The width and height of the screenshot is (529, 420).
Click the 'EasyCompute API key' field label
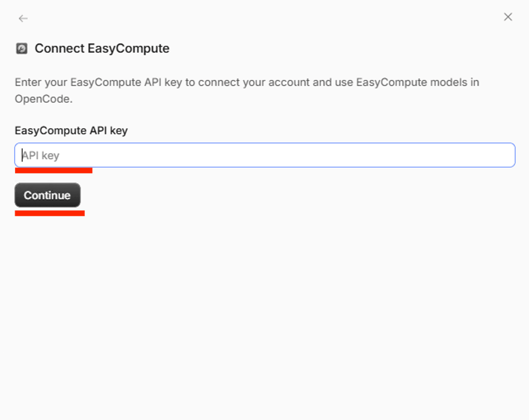(71, 130)
